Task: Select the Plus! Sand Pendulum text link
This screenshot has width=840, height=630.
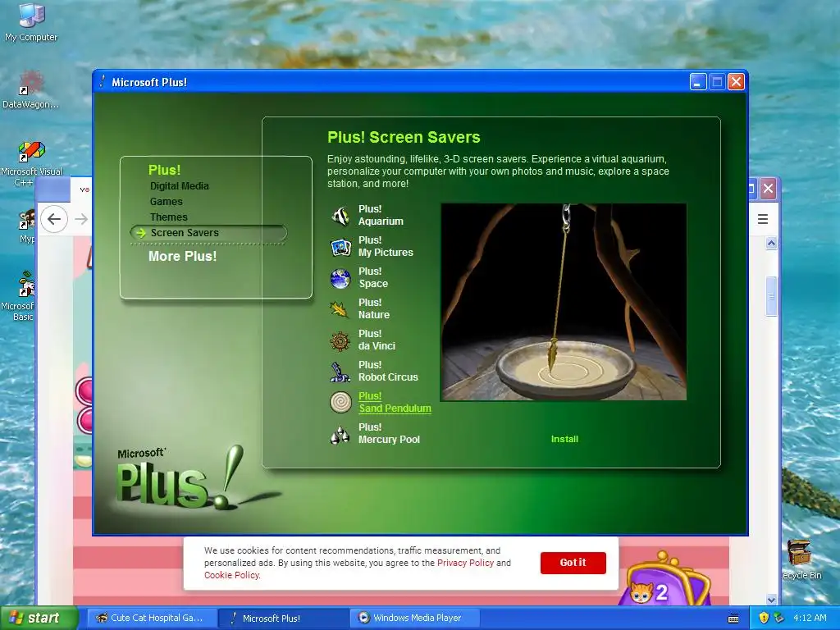Action: click(x=395, y=402)
